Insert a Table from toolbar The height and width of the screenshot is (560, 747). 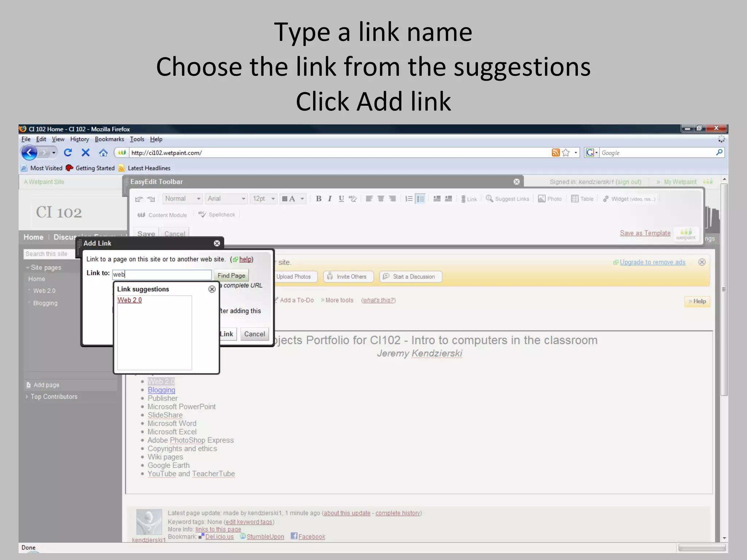[582, 199]
